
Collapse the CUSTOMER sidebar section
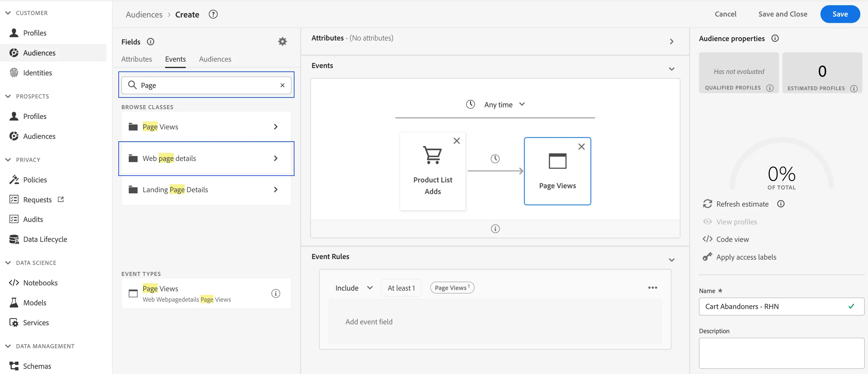point(8,13)
